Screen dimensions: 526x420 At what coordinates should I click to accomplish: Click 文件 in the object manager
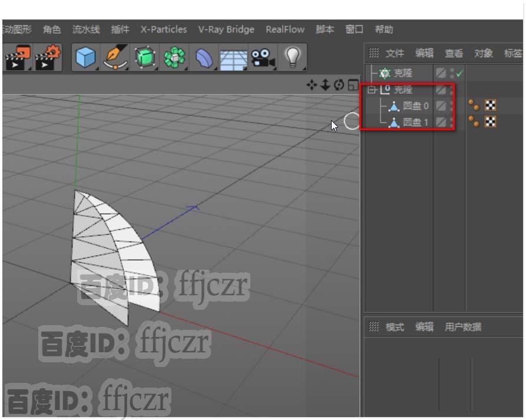(x=395, y=52)
